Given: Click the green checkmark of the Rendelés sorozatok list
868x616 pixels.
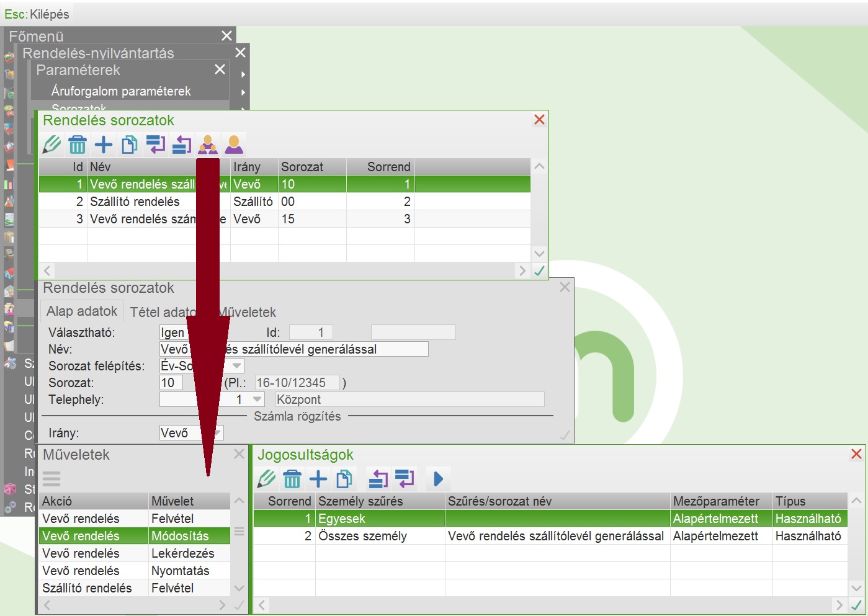Looking at the screenshot, I should (540, 271).
